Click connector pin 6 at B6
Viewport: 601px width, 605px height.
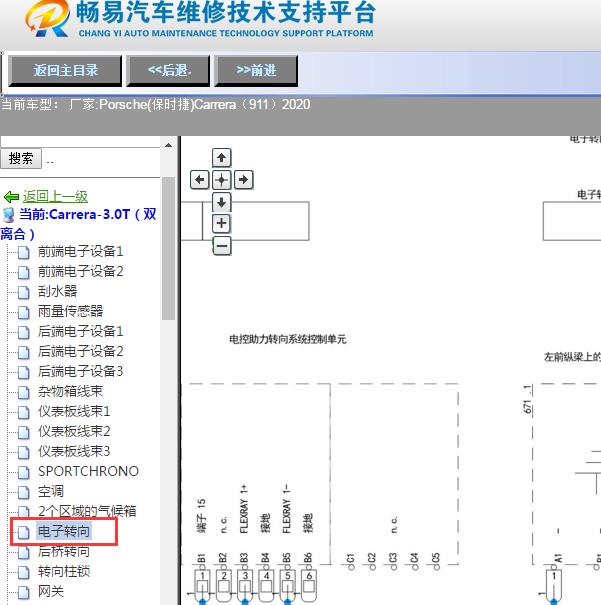[309, 585]
